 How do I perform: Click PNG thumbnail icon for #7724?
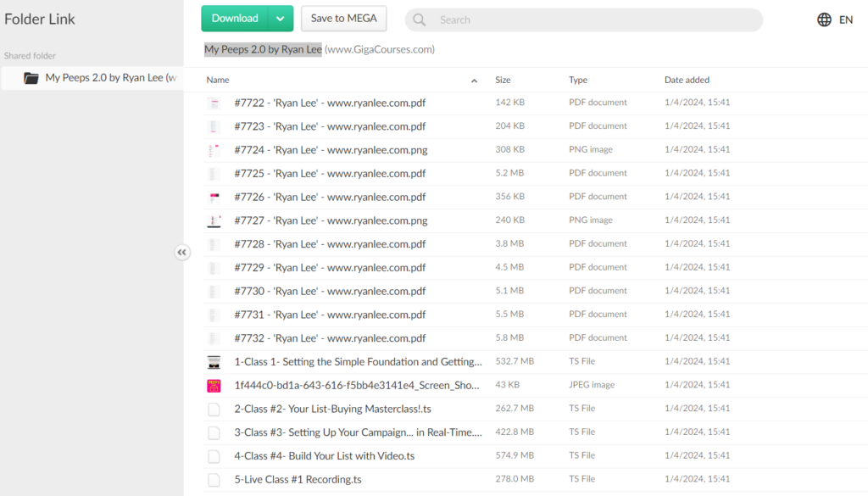[x=214, y=150]
